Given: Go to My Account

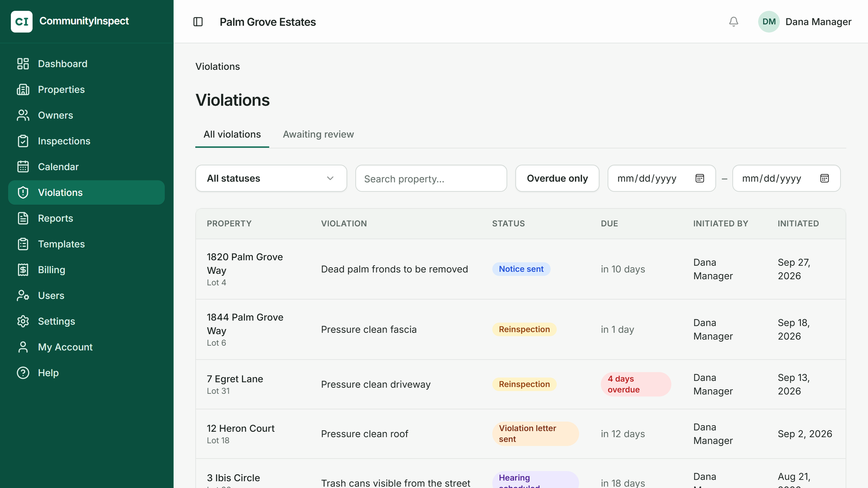Looking at the screenshot, I should (x=86, y=347).
